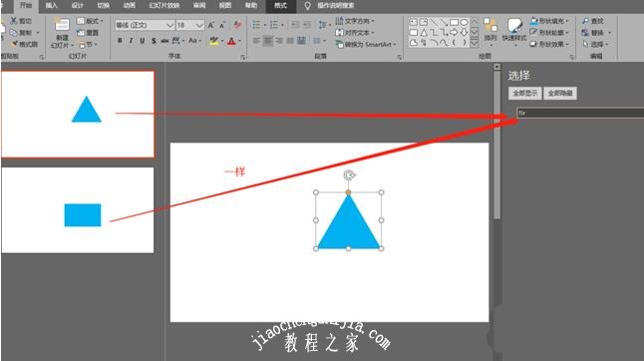The image size is (644, 361).
Task: Pick the down block arrow shape in the gallery
Action: coord(464,32)
